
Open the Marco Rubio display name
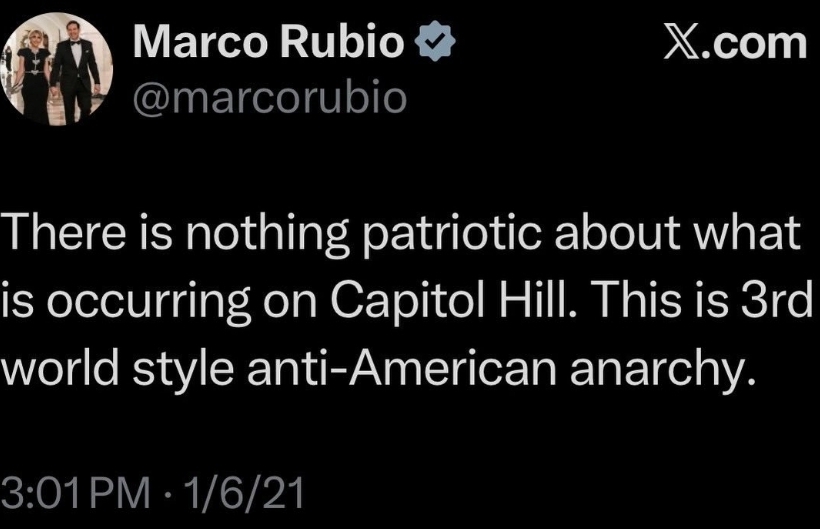(x=270, y=43)
